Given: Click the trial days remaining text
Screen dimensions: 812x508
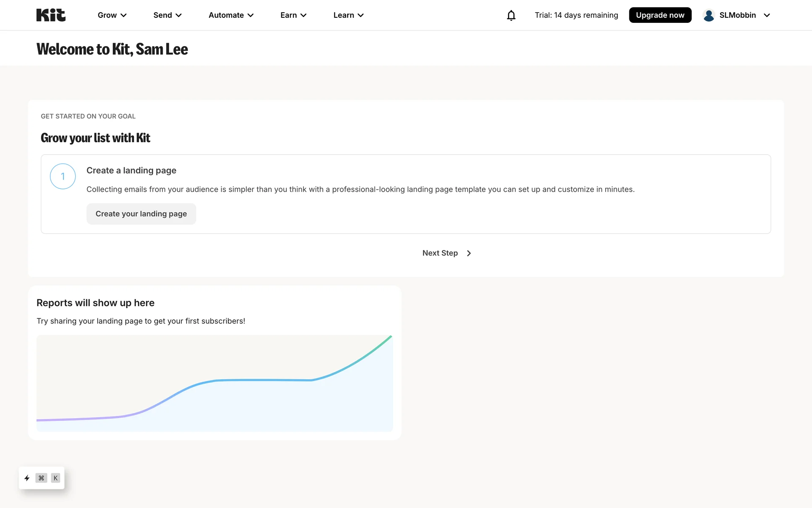Looking at the screenshot, I should pyautogui.click(x=576, y=15).
